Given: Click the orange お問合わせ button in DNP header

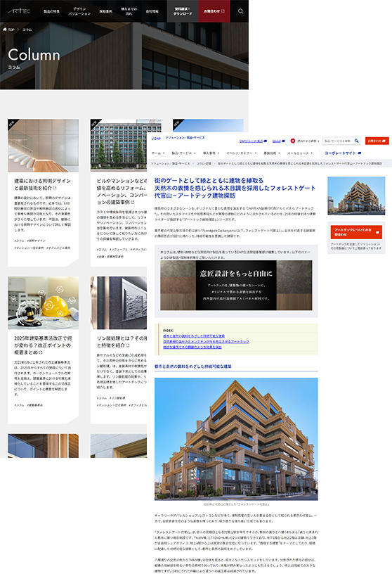Looking at the screenshot, I should [377, 141].
